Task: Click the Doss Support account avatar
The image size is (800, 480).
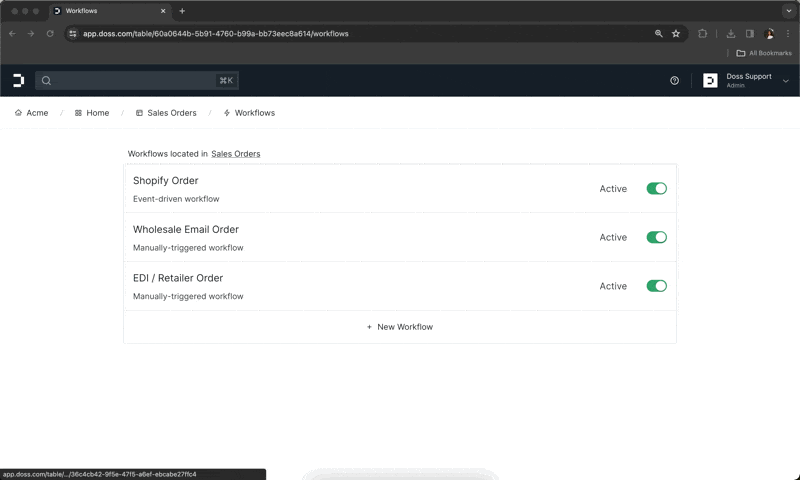Action: (710, 81)
